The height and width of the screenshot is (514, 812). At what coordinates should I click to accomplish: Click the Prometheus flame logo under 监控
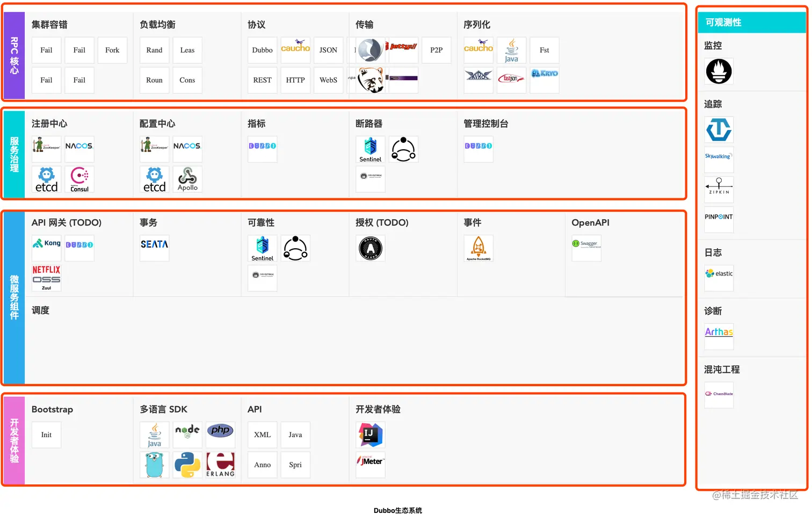pyautogui.click(x=719, y=71)
